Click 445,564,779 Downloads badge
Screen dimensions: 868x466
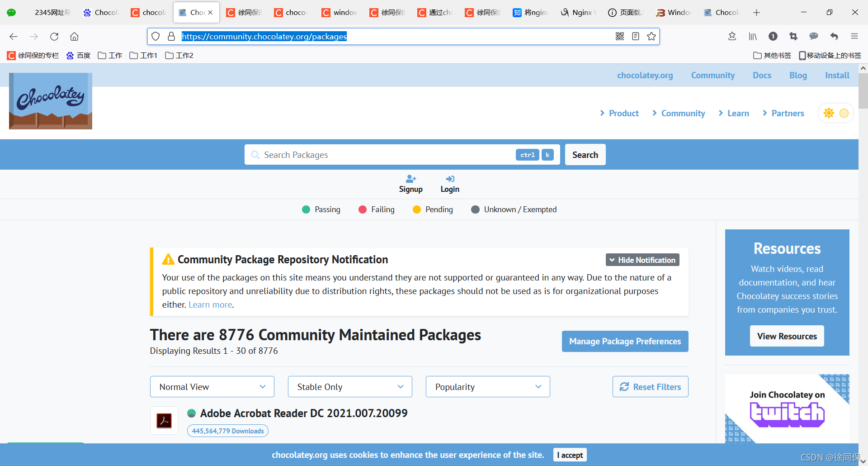click(x=228, y=431)
